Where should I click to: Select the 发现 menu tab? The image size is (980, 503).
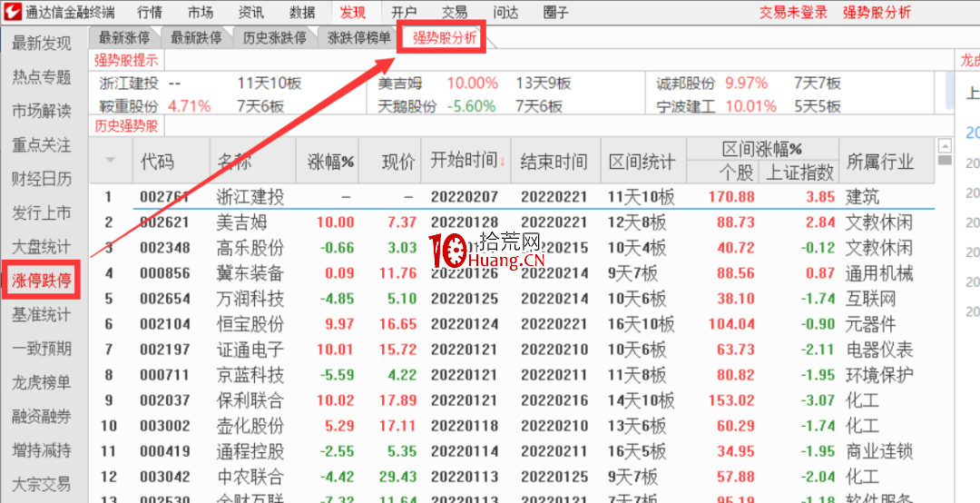coord(354,12)
